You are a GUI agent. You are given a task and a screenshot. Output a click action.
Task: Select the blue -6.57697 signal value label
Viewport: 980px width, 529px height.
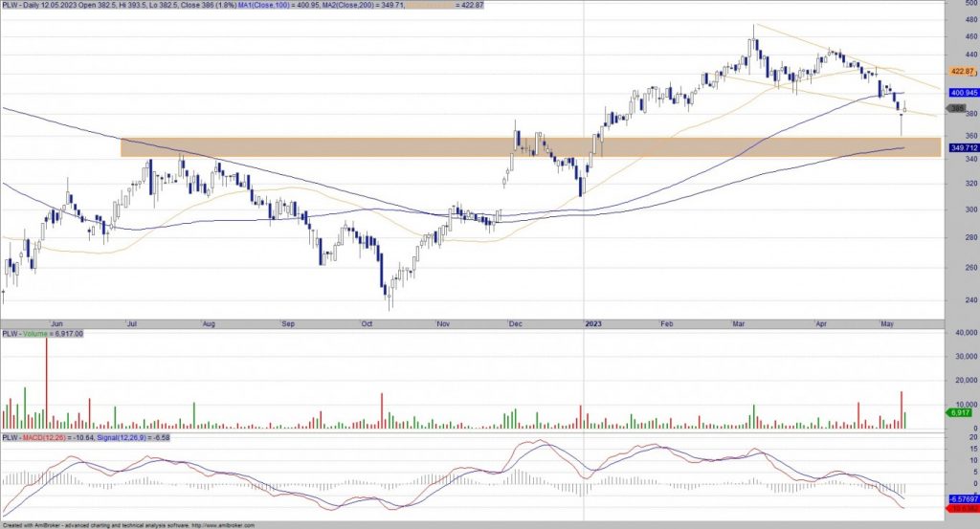[x=961, y=498]
